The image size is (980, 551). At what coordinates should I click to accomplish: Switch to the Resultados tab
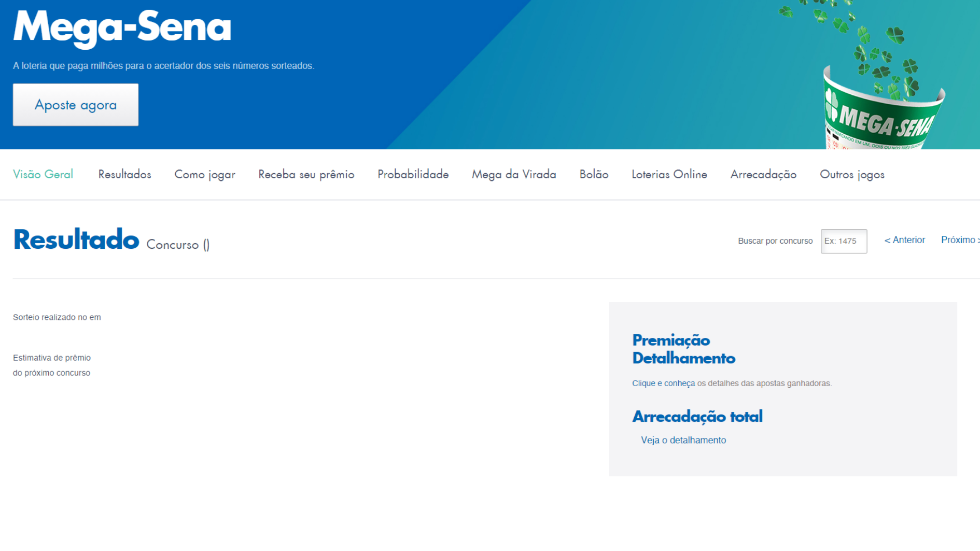click(125, 174)
